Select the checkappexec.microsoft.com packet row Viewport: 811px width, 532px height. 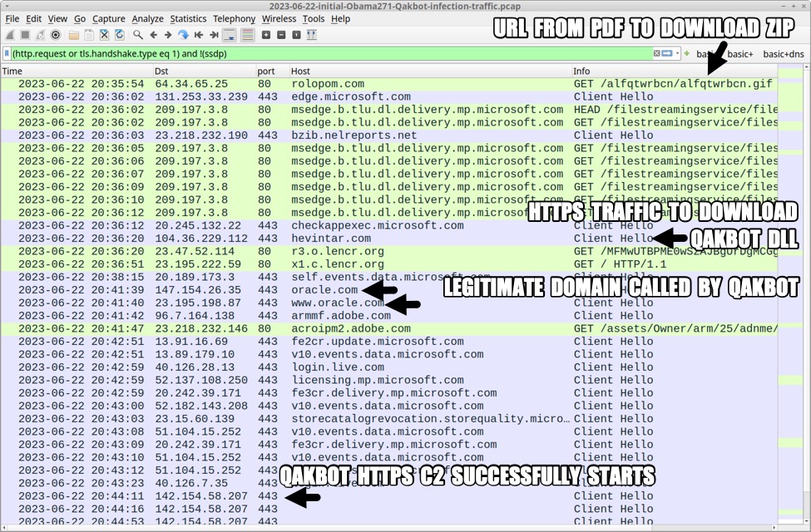389,225
